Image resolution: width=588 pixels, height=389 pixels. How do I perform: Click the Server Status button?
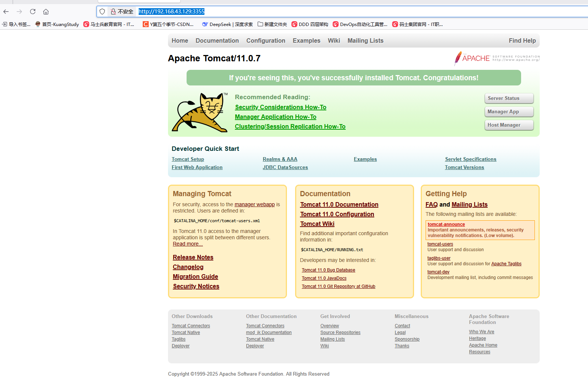click(509, 98)
